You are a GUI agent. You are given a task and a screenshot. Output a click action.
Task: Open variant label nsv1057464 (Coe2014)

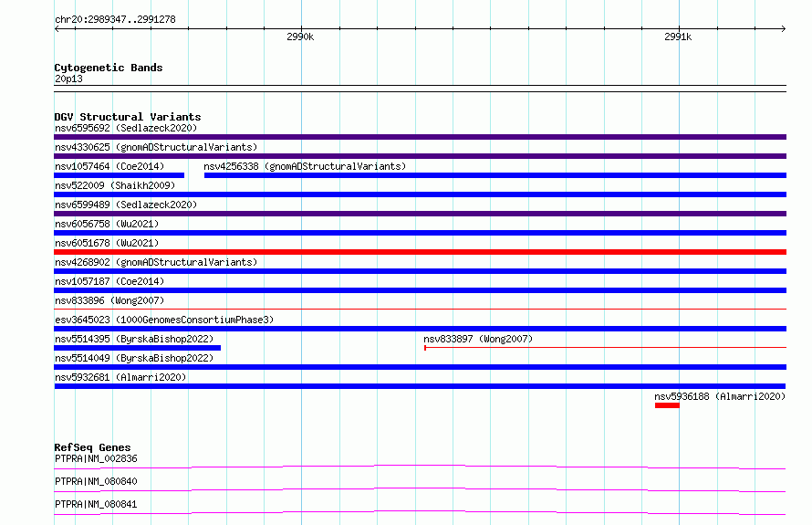[x=109, y=166]
